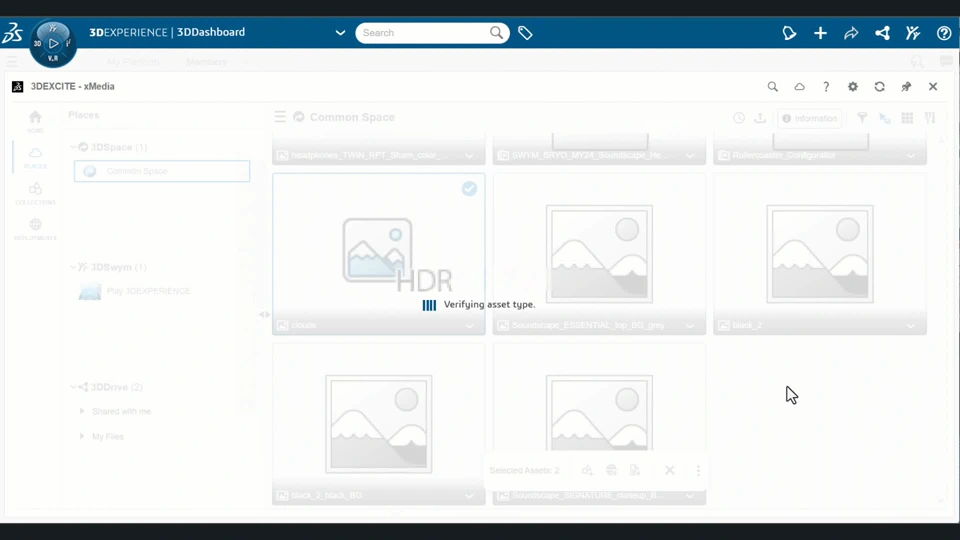Open the 3DEXPERIENCE compass

pyautogui.click(x=53, y=43)
